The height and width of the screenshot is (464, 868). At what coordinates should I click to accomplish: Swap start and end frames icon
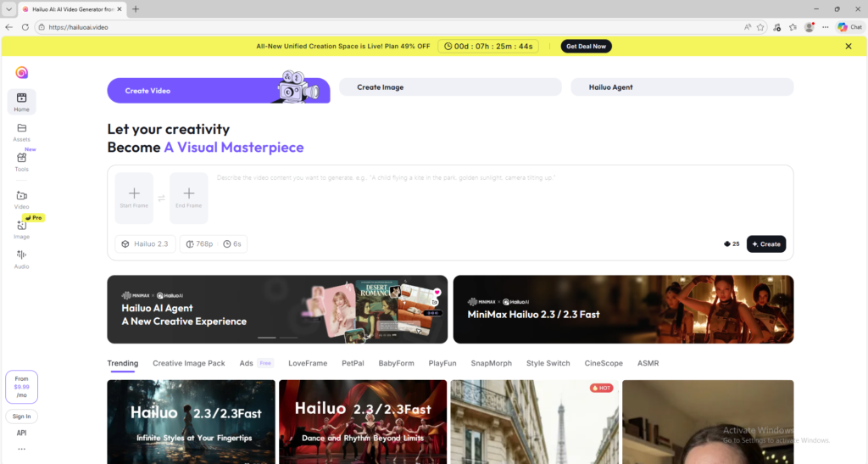(161, 198)
